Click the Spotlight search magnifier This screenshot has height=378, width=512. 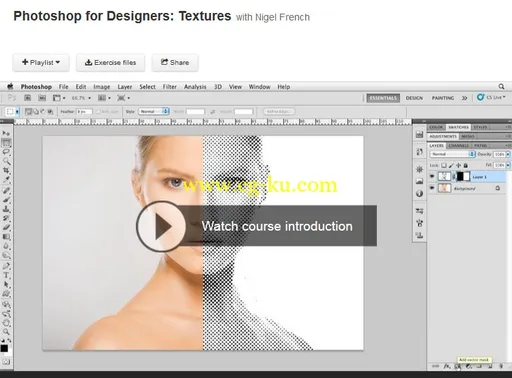501,87
